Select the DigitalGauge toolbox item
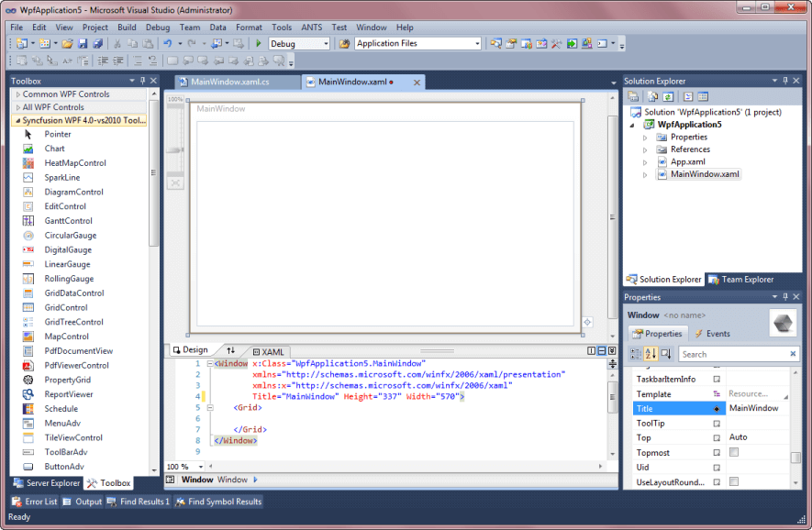Image resolution: width=812 pixels, height=530 pixels. click(68, 250)
